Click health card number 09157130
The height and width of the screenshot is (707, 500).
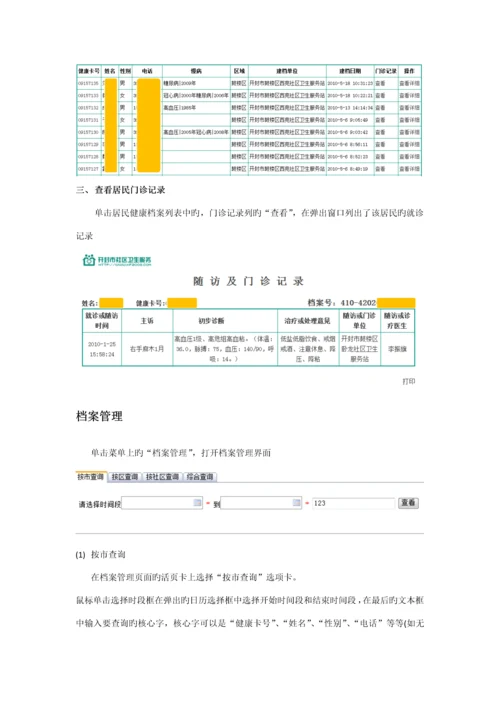tap(88, 132)
